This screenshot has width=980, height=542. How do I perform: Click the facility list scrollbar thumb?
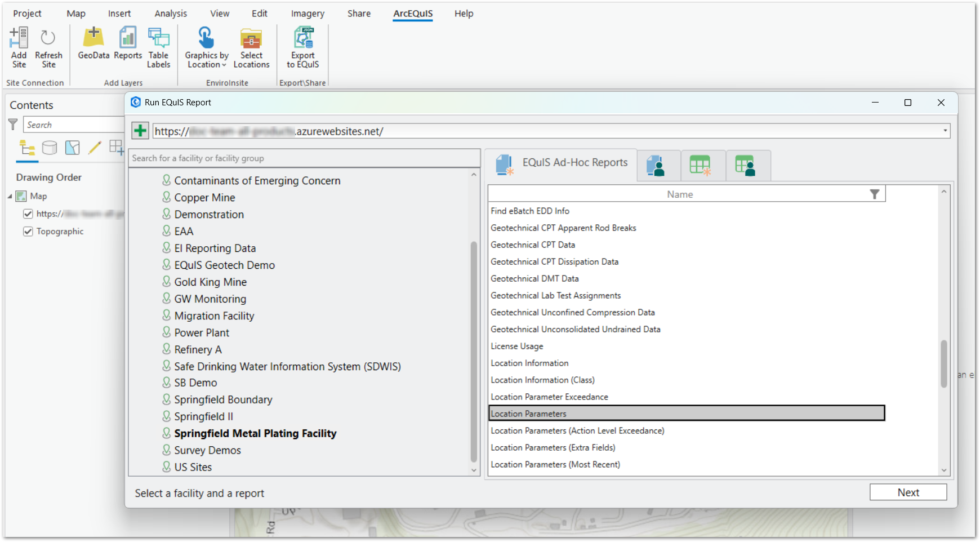pos(474,352)
